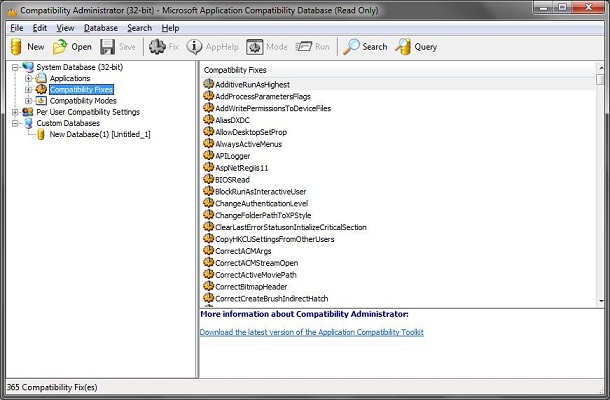Screen dimensions: 610x400
Task: Click the gear icon beside AdditiveRunAsHighest
Action: tap(209, 84)
